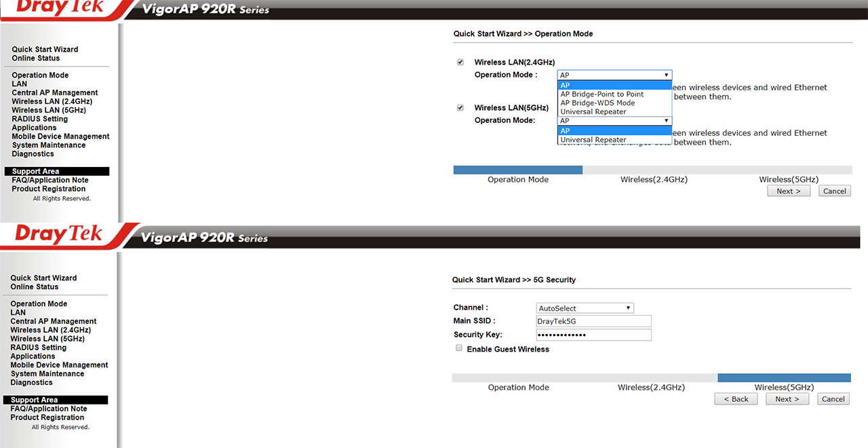Open LAN in 5G Security page sidebar

click(x=18, y=313)
